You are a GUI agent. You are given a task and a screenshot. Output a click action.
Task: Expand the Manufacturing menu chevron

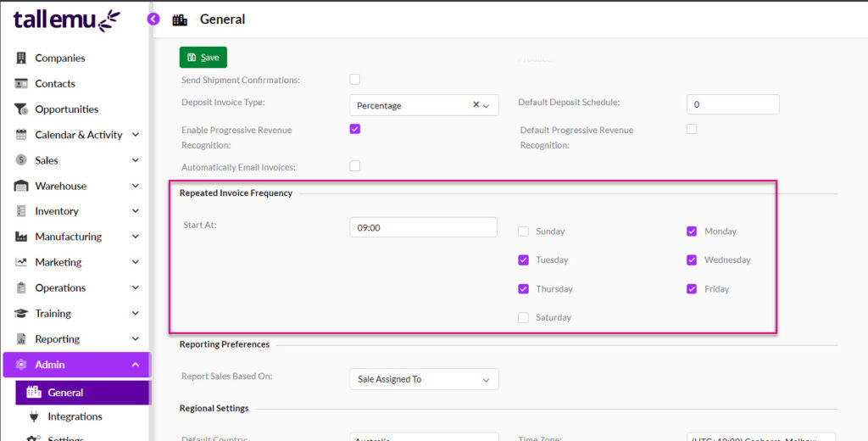pos(136,237)
